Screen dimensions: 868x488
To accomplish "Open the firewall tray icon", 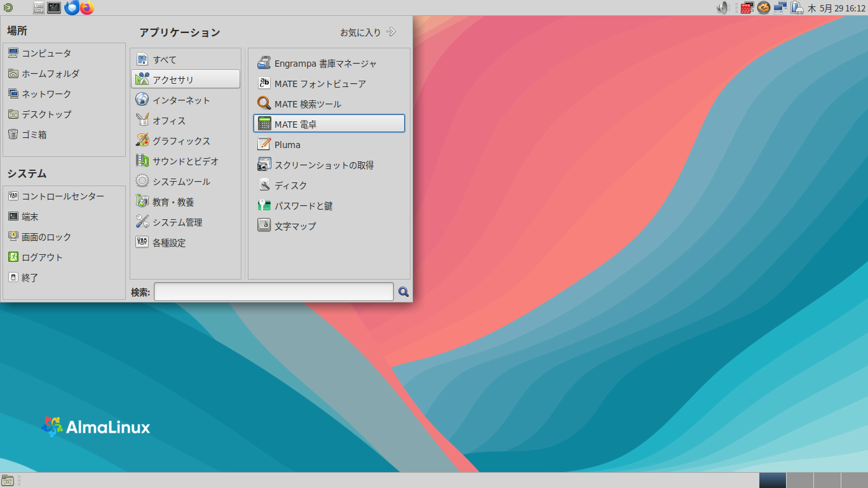I will coord(747,8).
